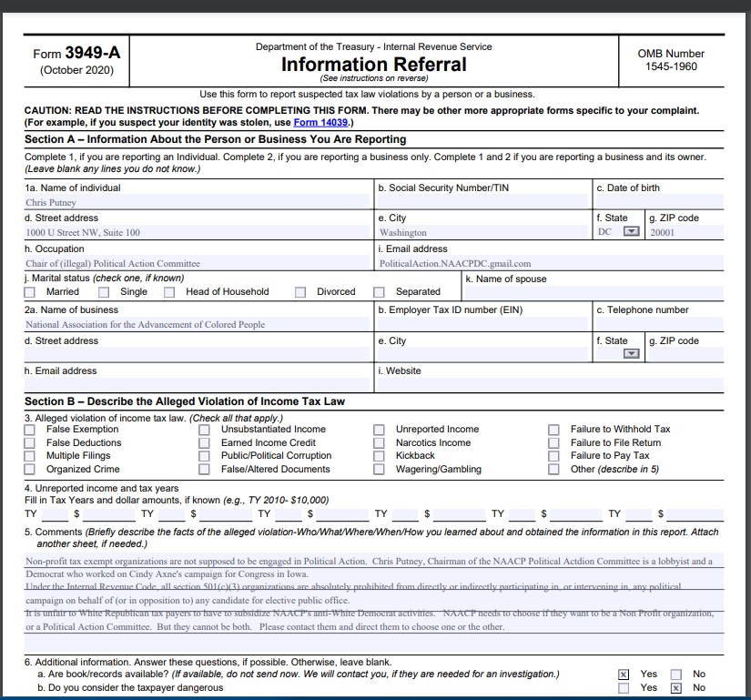Edit the individual's street address field
The image size is (751, 700).
(197, 232)
